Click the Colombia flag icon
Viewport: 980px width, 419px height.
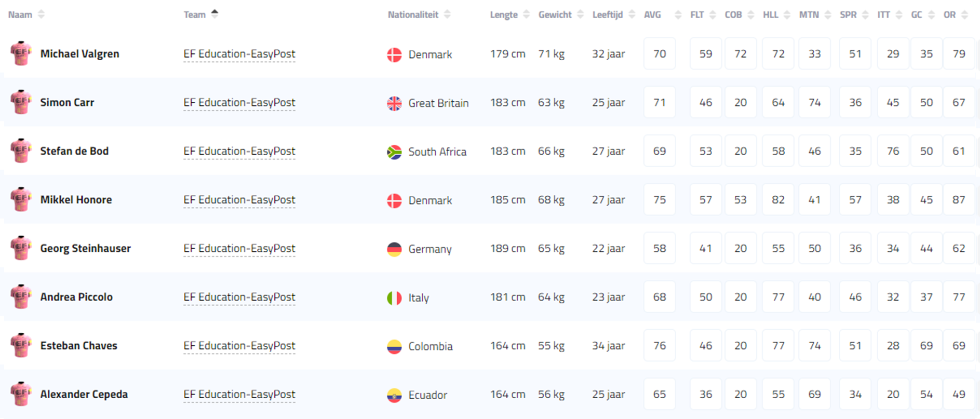click(394, 346)
